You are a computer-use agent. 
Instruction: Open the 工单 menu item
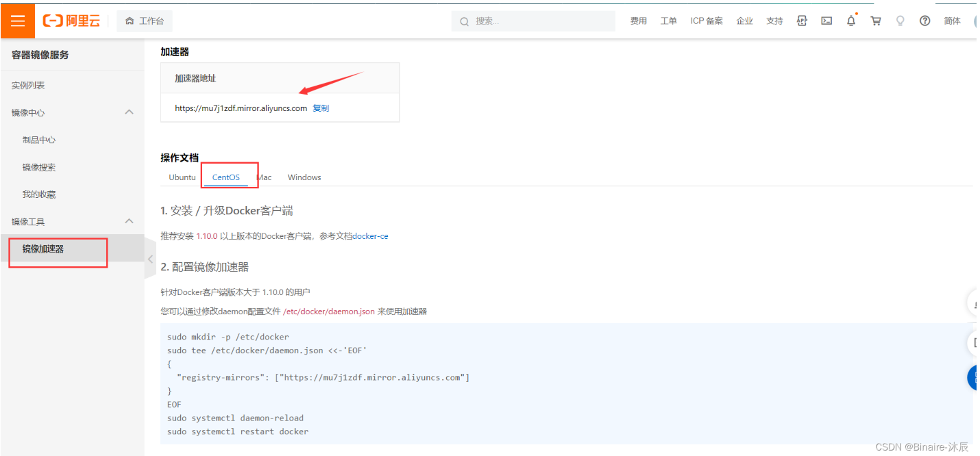point(669,21)
